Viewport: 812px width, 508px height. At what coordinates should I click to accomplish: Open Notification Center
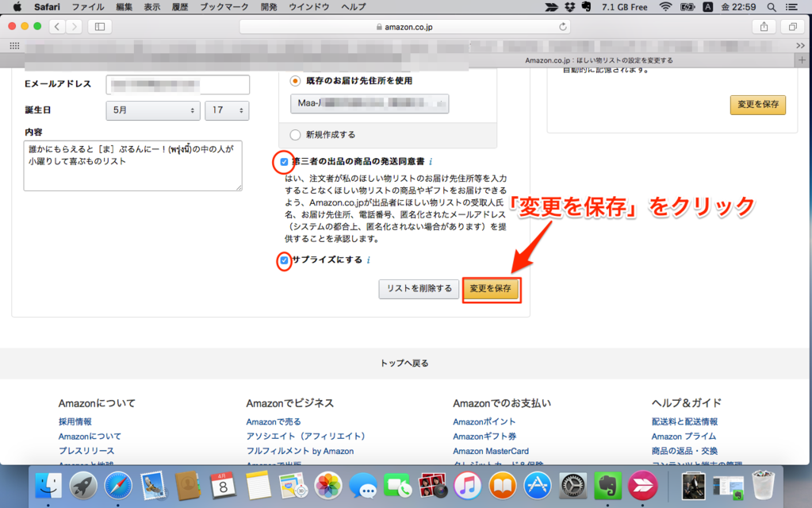coord(791,6)
